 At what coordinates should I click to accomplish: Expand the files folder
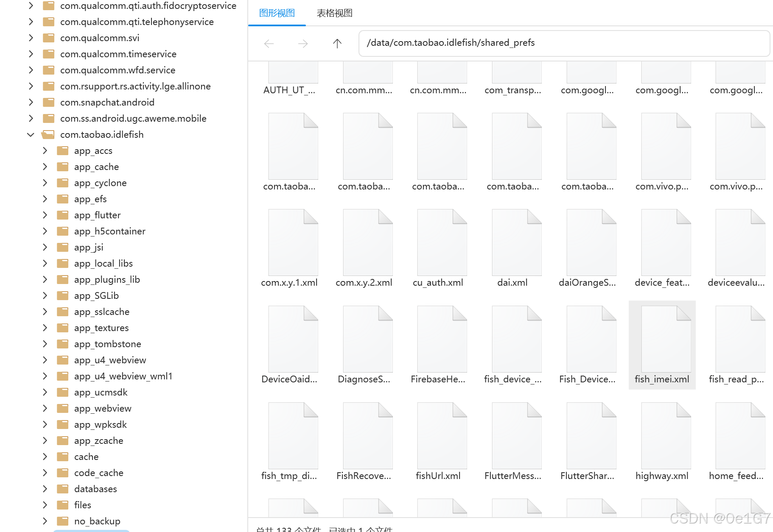tap(45, 505)
